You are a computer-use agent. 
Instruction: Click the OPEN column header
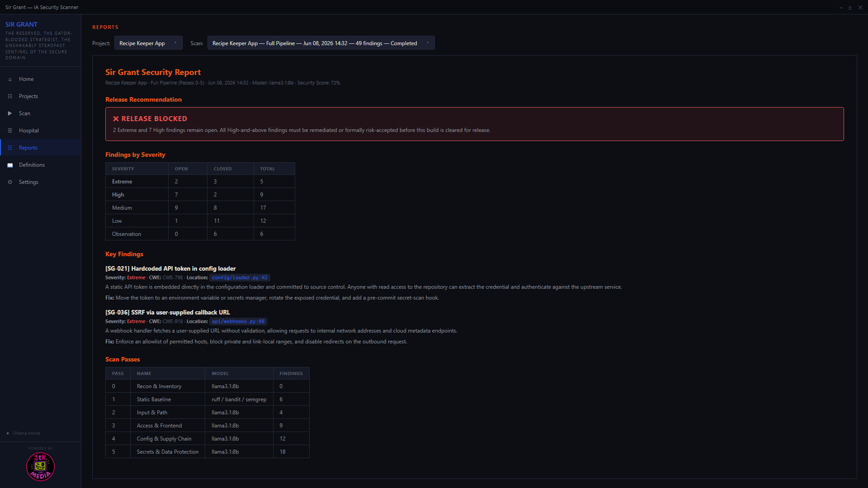coord(181,169)
